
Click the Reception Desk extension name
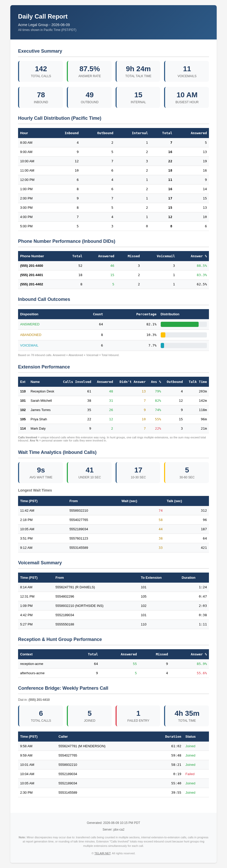tap(42, 391)
